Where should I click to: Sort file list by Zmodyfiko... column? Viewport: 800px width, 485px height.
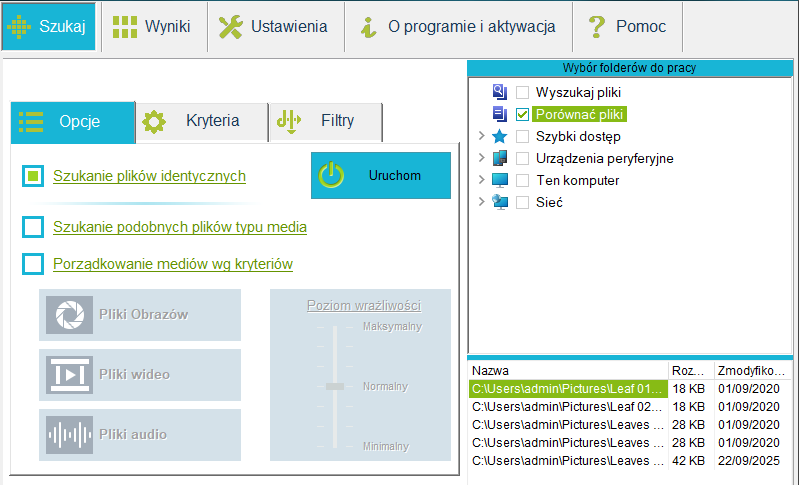tap(752, 371)
